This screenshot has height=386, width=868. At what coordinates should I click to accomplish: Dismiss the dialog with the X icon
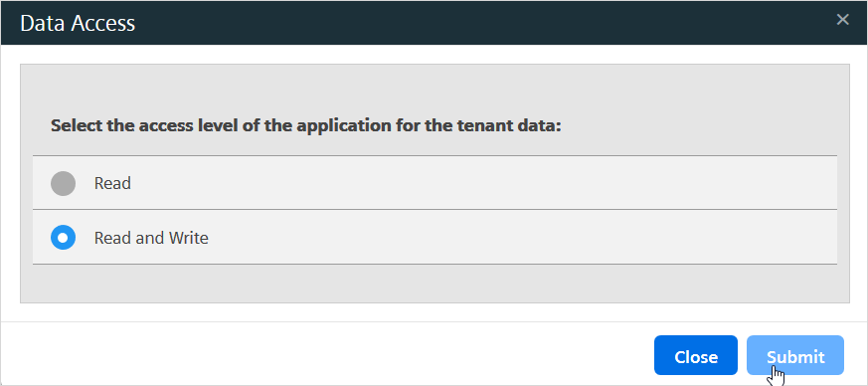[x=842, y=20]
